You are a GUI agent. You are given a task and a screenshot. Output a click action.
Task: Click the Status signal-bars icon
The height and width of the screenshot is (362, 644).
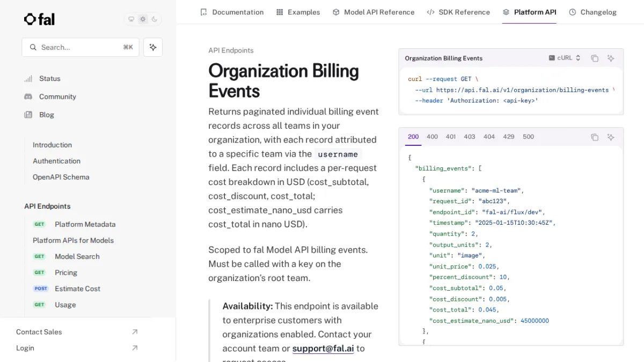[x=28, y=78]
